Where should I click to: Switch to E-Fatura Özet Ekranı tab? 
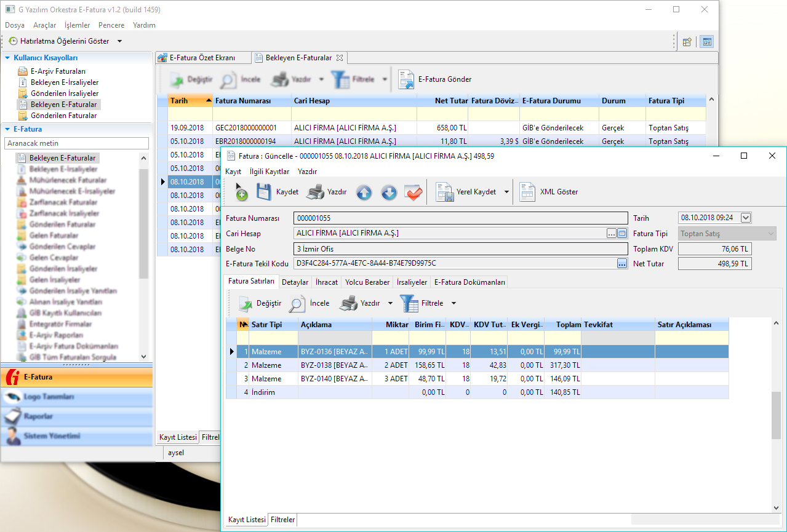(202, 58)
